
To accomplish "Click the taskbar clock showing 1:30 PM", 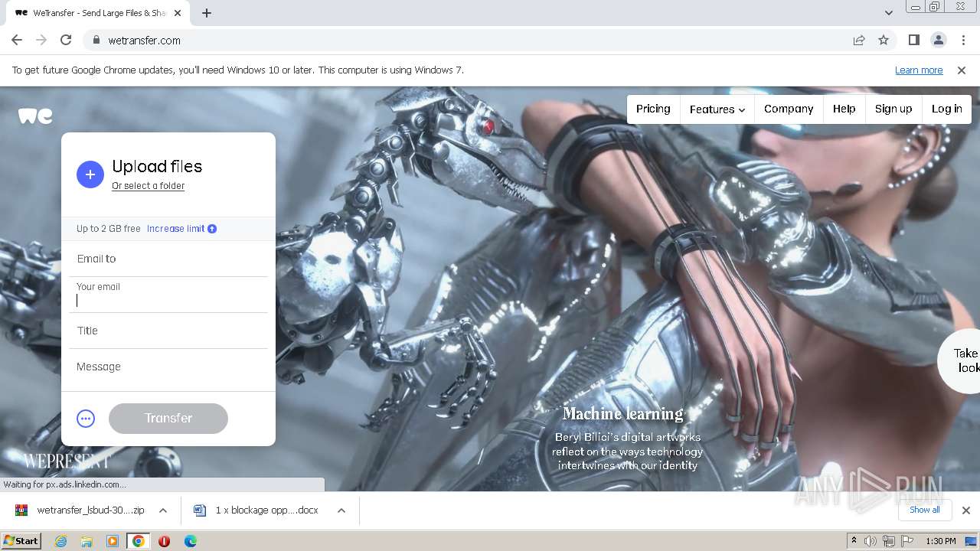I will pos(941,541).
